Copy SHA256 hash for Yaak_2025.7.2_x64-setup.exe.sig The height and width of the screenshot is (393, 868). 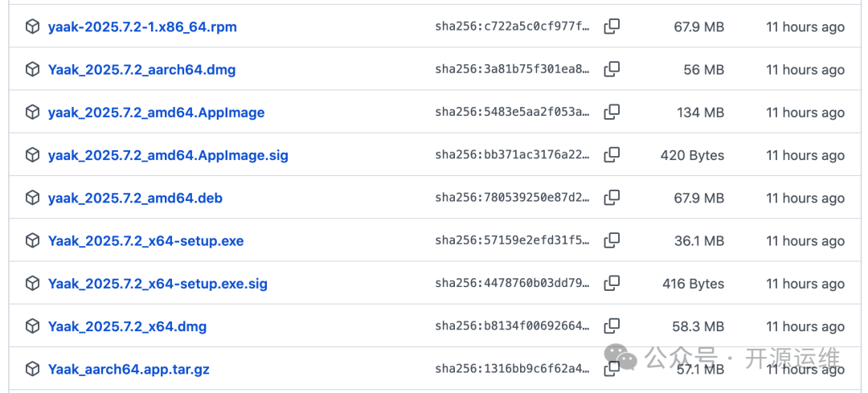[612, 283]
